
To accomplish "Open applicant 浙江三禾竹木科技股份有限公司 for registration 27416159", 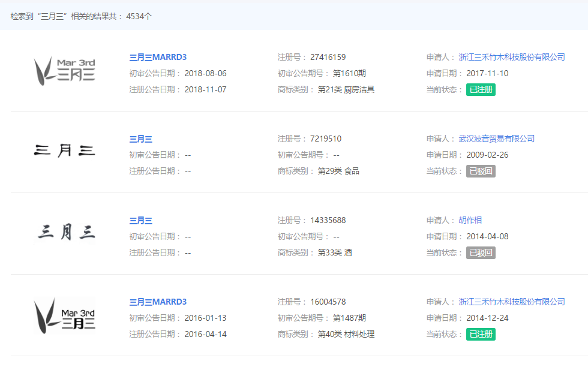I will 511,58.
